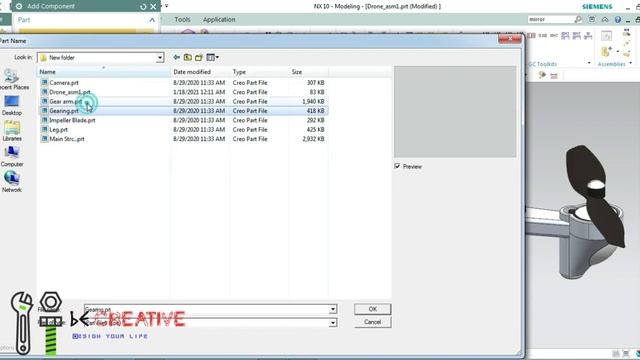The height and width of the screenshot is (360, 640).
Task: Close the Part Name dialog window
Action: (x=509, y=39)
